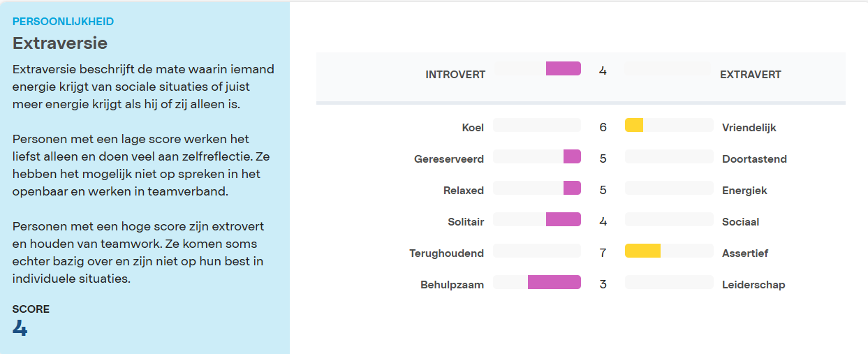Click the Energiek trait label
Screen dimensions: 868x354
coord(744,191)
